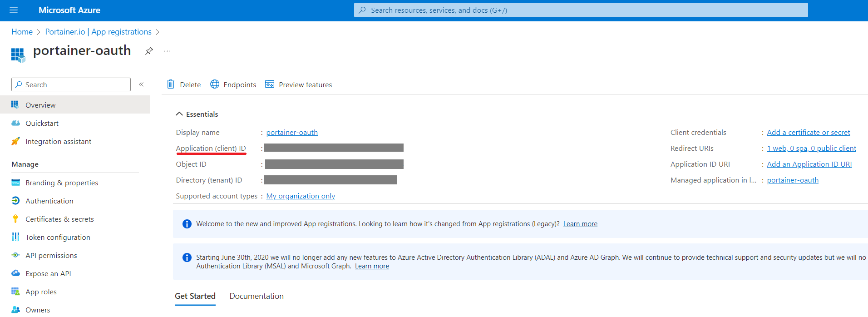
Task: Collapse the sidebar navigation menu
Action: point(141,84)
